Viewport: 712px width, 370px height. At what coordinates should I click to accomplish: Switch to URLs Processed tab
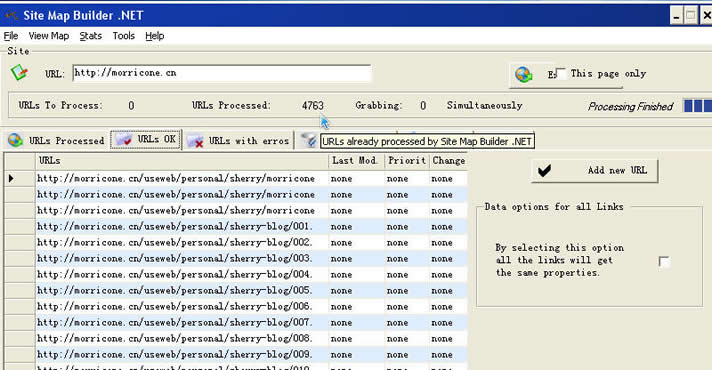56,140
